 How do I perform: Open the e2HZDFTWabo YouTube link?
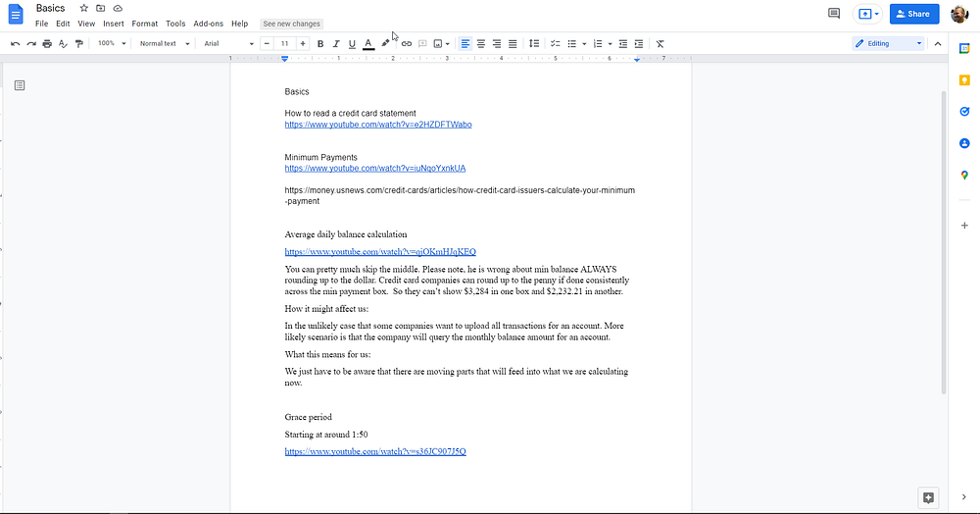click(x=378, y=125)
